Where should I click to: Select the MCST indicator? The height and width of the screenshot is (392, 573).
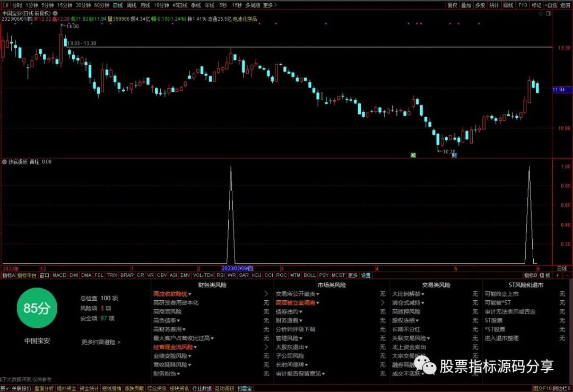338,275
